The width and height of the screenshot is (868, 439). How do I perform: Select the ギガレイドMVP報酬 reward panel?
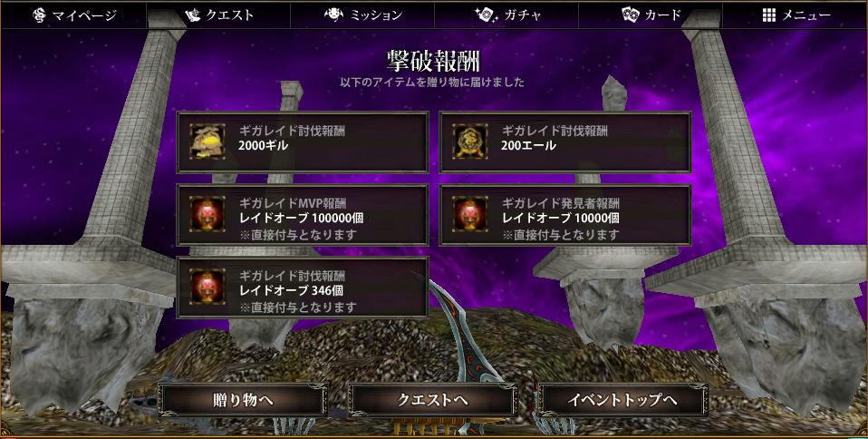click(x=303, y=215)
